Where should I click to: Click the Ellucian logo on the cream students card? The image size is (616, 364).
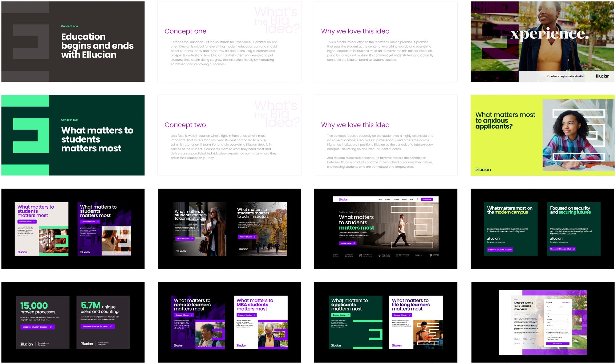point(22,252)
